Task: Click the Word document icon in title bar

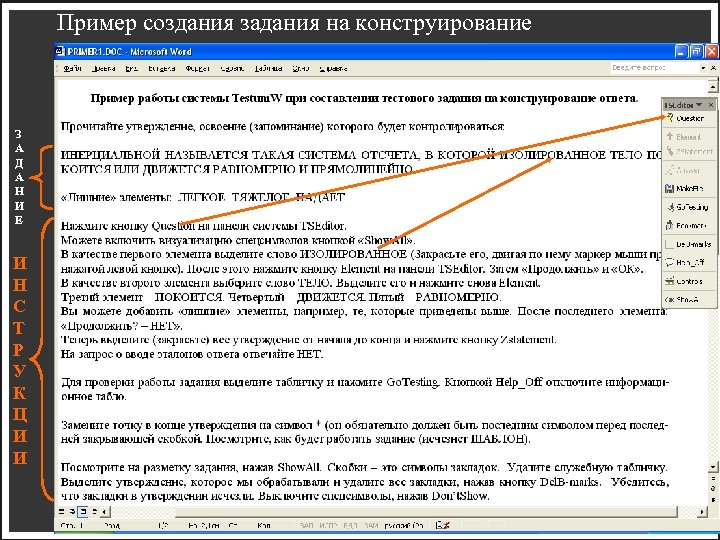Action: (60, 51)
